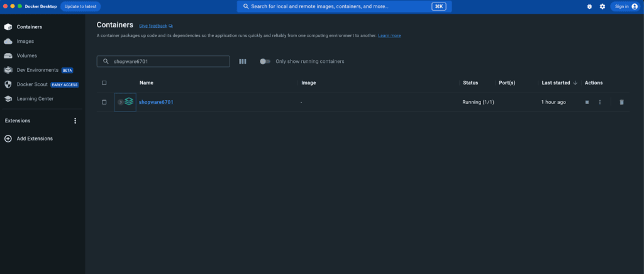Image resolution: width=644 pixels, height=274 pixels.
Task: Tick the select-all checkbox in table header
Action: pos(104,83)
